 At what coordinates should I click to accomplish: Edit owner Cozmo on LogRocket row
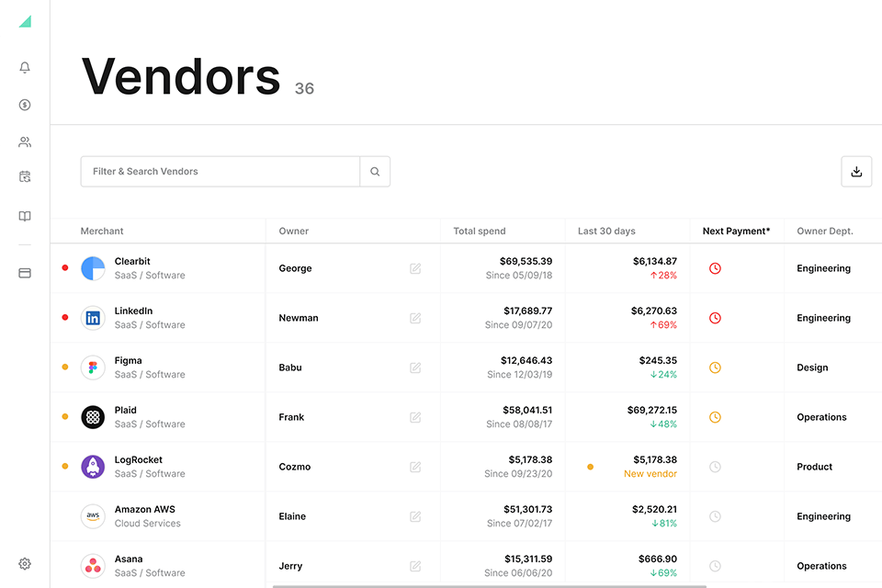(x=415, y=467)
